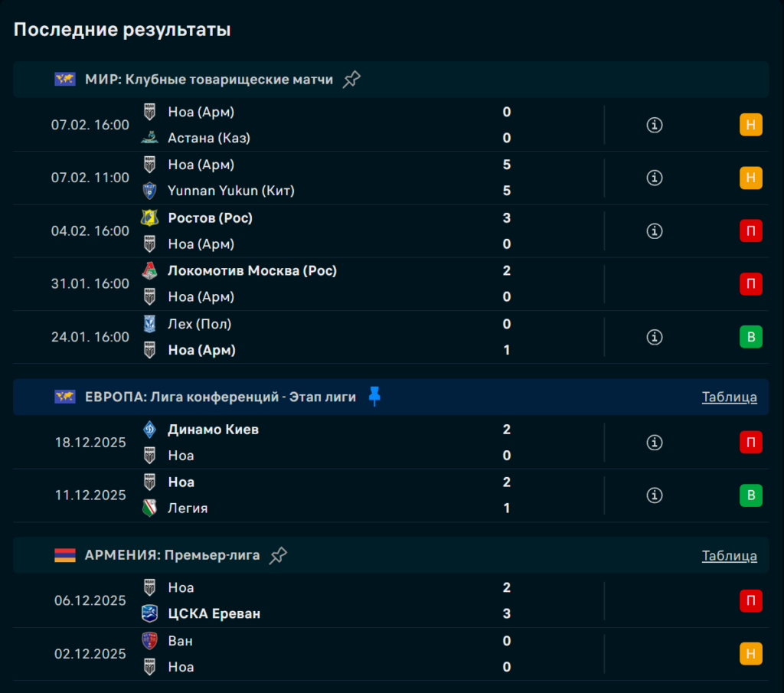Screen dimensions: 784x693
Task: Click the red loss badge for Rostov match
Action: 750,230
